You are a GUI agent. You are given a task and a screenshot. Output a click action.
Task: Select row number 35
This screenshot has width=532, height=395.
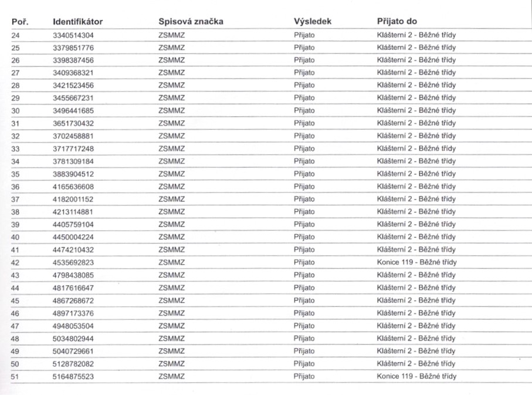pyautogui.click(x=16, y=174)
